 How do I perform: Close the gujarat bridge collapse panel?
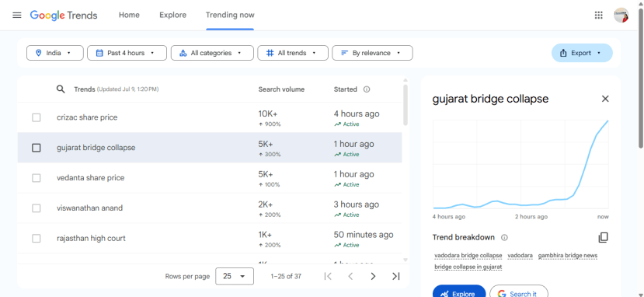605,99
